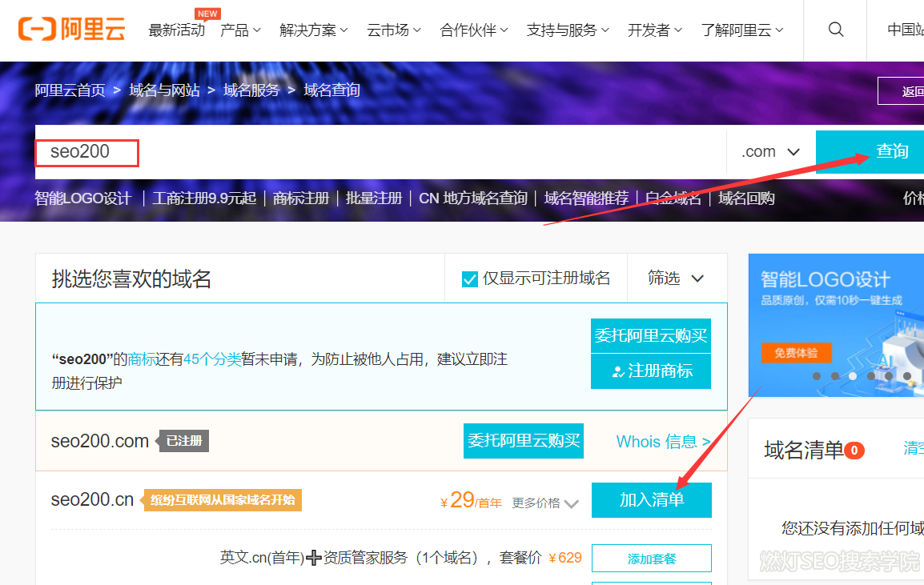The image size is (924, 585).
Task: Open the 商标注册 quick link
Action: (300, 198)
